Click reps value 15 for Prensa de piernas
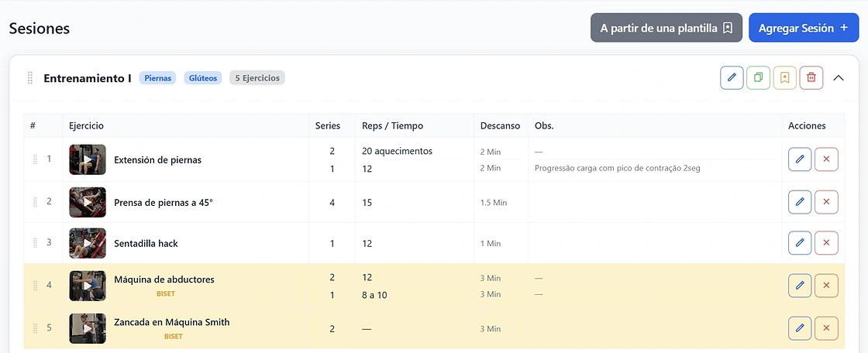Screen dimensions: 868x353 coord(367,203)
